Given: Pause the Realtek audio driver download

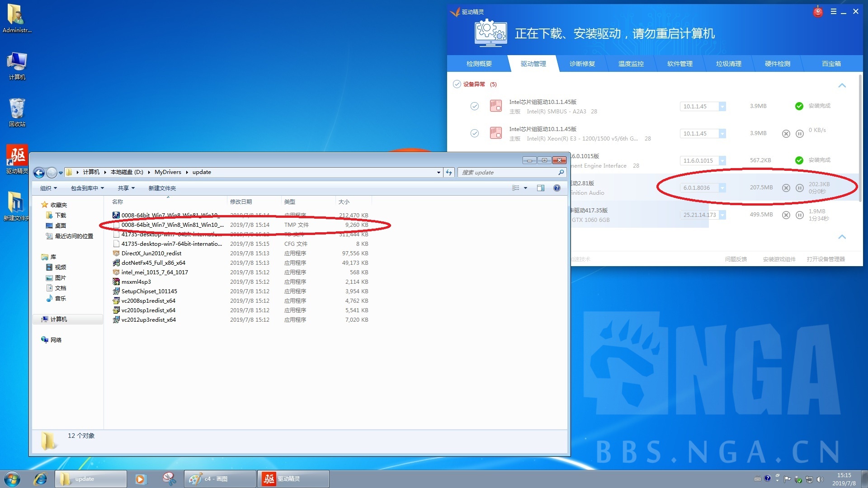Looking at the screenshot, I should point(800,188).
